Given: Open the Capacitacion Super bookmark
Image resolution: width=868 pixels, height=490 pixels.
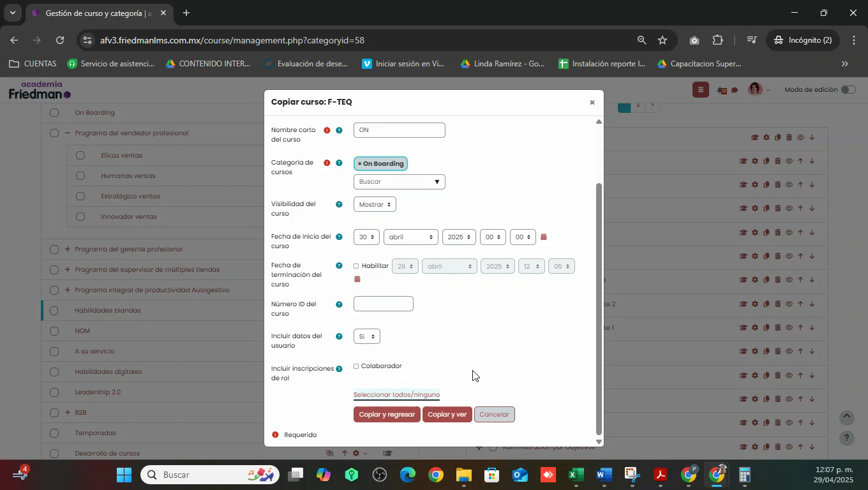Looking at the screenshot, I should [699, 64].
